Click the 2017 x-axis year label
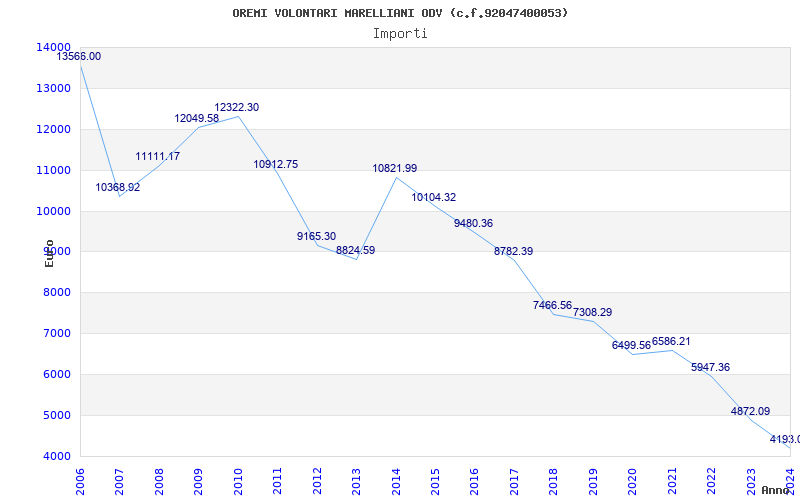This screenshot has width=800, height=500. pyautogui.click(x=514, y=481)
